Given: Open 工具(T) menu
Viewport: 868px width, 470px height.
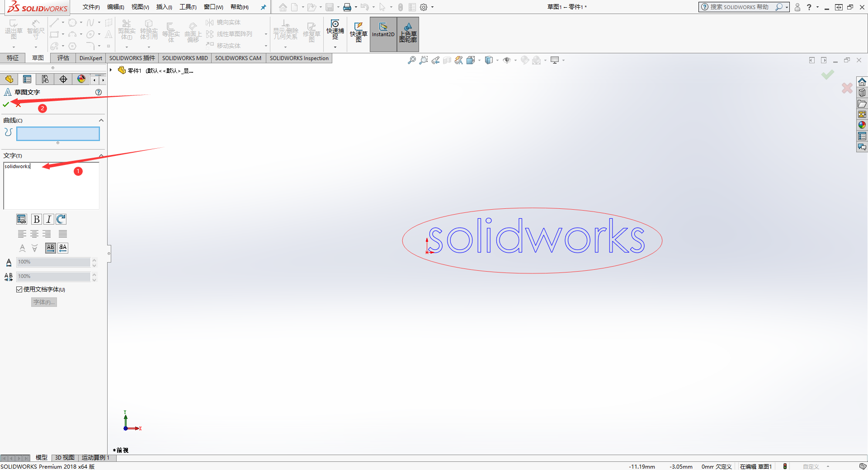Looking at the screenshot, I should tap(188, 7).
